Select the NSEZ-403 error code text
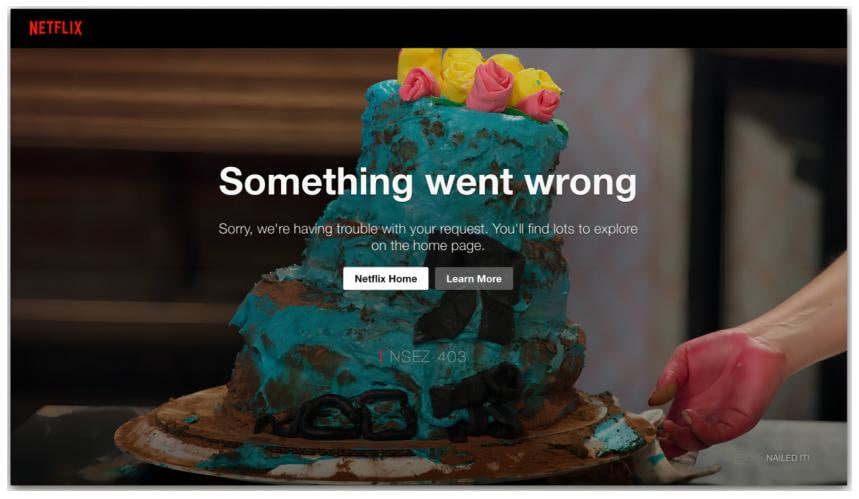The image size is (859, 499). (x=427, y=357)
